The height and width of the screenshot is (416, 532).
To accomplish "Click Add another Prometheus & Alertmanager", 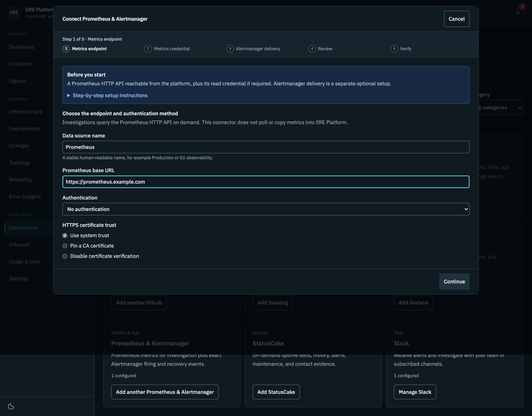I will (165, 392).
